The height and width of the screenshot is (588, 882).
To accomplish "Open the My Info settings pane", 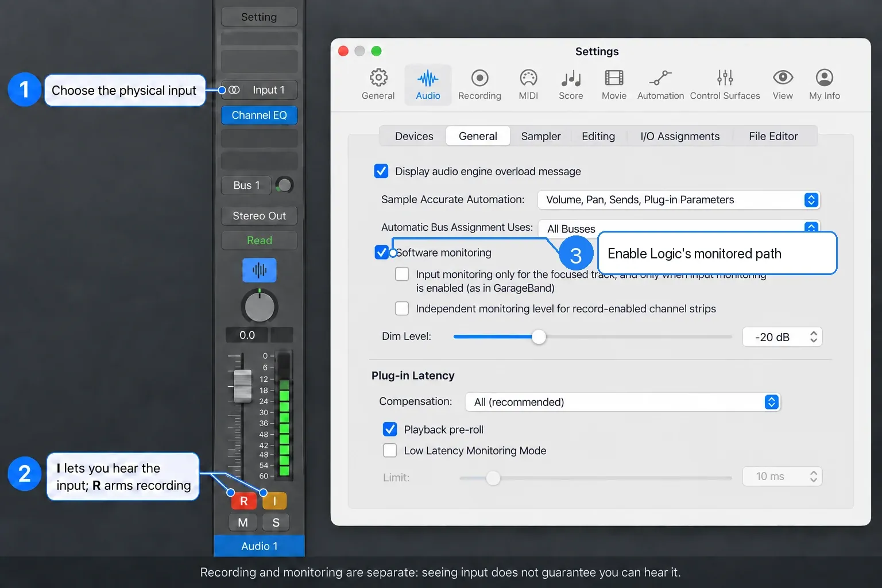I will [824, 84].
